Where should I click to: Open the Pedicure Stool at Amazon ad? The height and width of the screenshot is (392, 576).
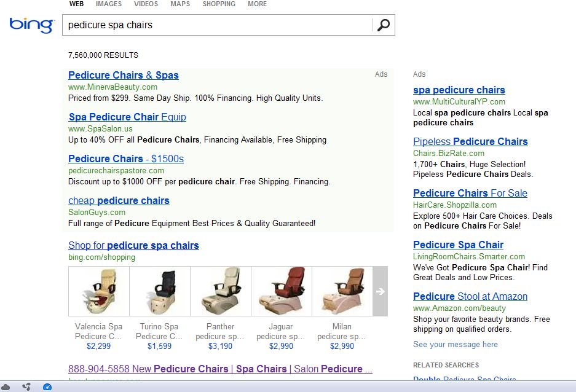tap(470, 297)
